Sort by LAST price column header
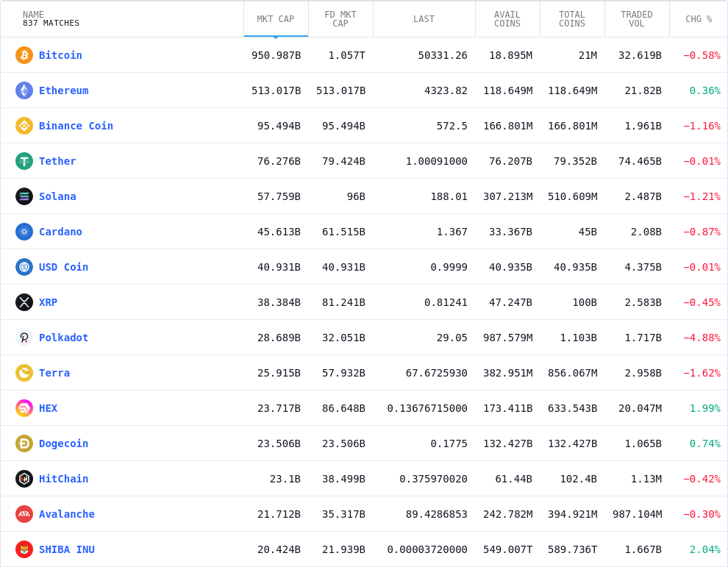 [424, 19]
